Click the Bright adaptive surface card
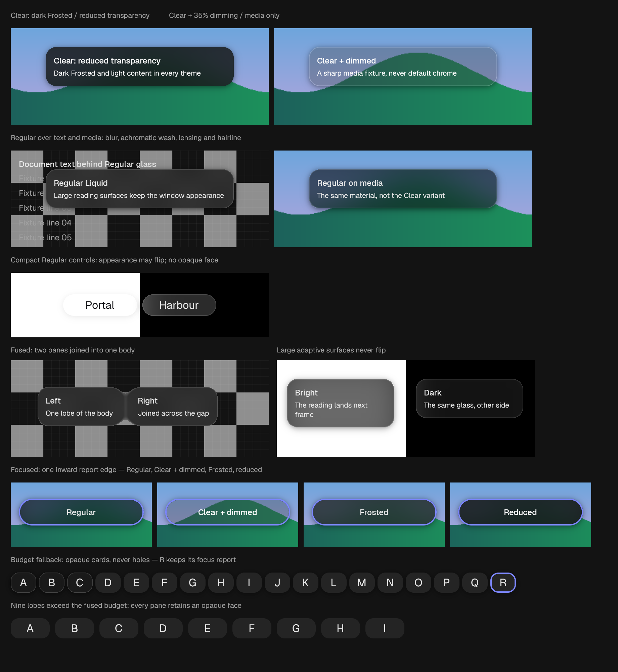Screen dimensions: 618x672 point(341,403)
